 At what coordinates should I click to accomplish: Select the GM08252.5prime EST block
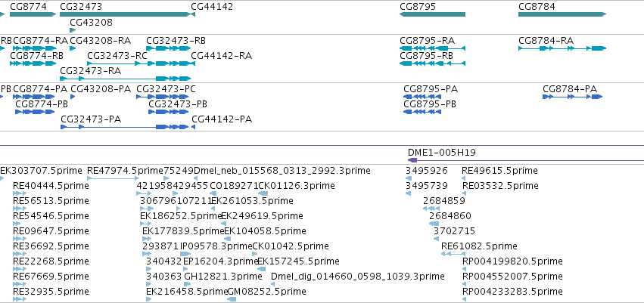click(x=232, y=299)
